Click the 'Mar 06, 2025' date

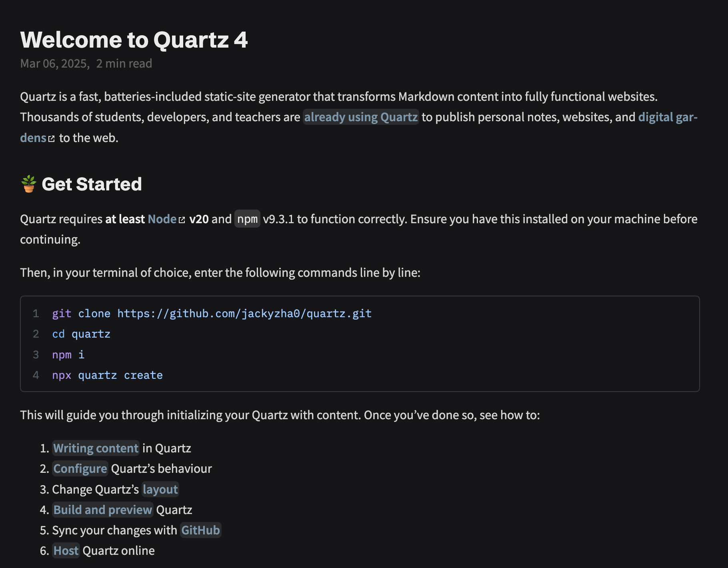coord(55,64)
